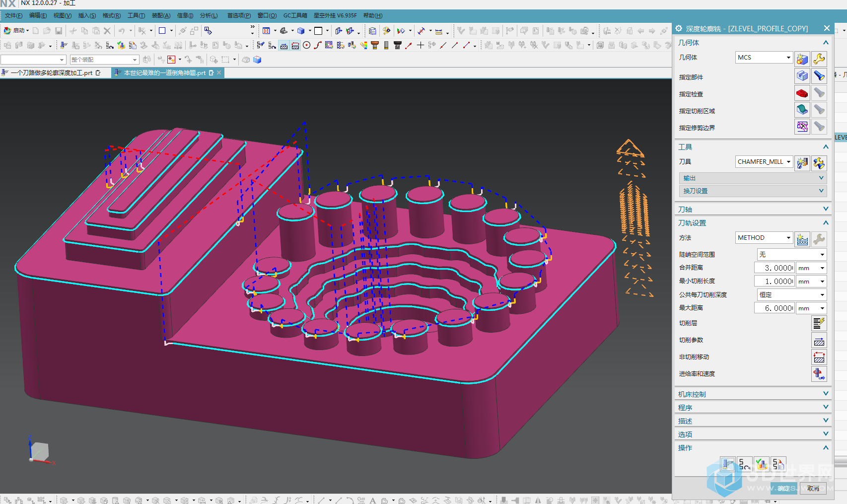Click the new tool icon beside CHAMFER_MILL
This screenshot has height=504, width=847.
(802, 163)
